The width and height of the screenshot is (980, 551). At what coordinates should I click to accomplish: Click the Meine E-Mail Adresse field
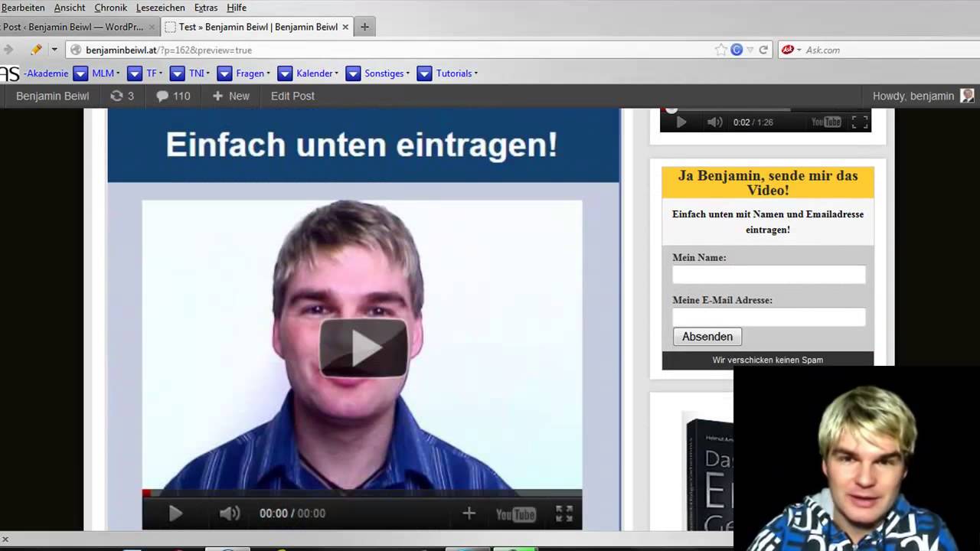(769, 317)
